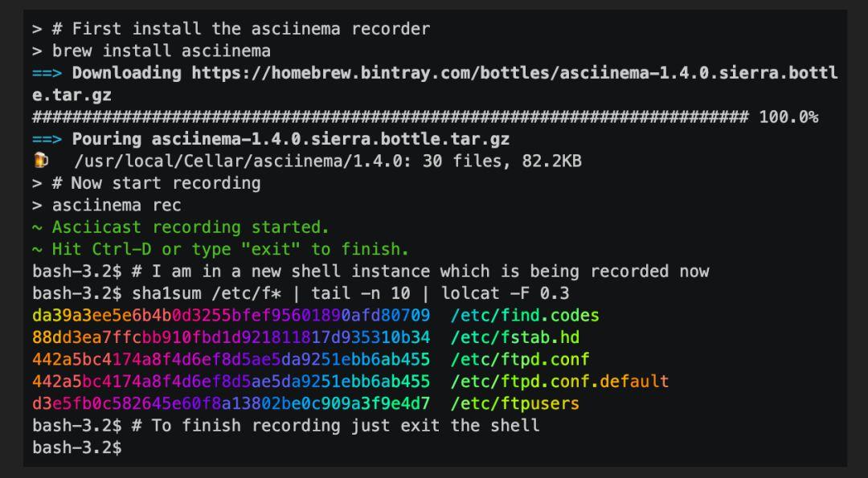Click the beer mug emoji icon

40,161
